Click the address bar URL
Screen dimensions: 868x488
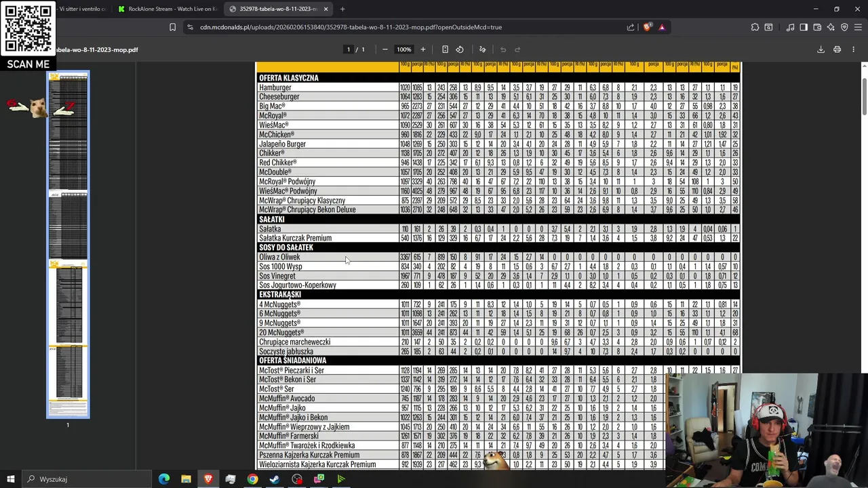[x=351, y=27]
